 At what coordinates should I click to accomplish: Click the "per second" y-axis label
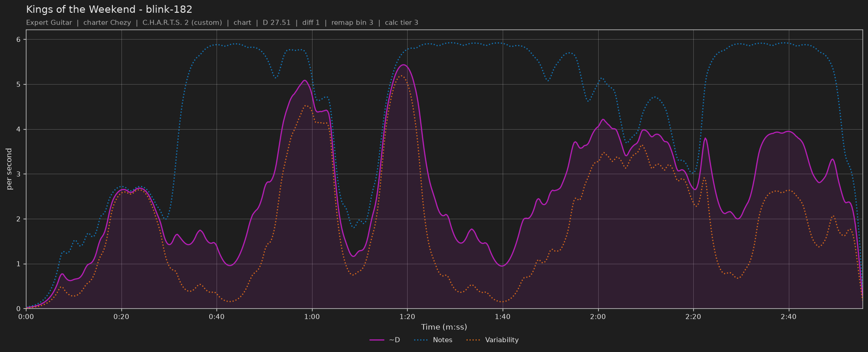click(x=9, y=169)
